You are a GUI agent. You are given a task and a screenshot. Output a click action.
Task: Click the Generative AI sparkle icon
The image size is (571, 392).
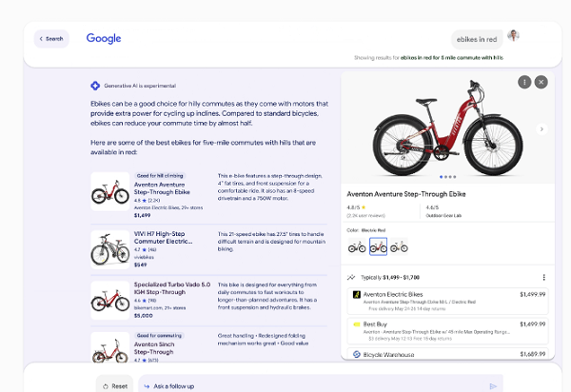tap(95, 86)
